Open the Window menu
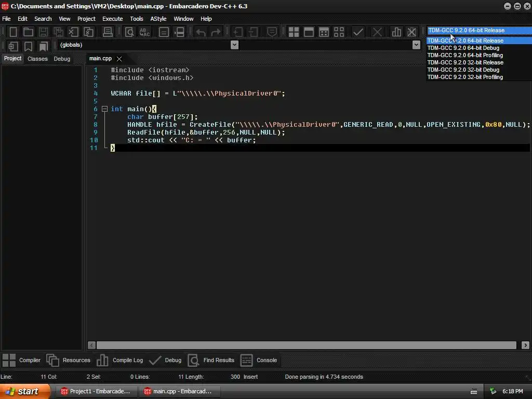 [183, 19]
